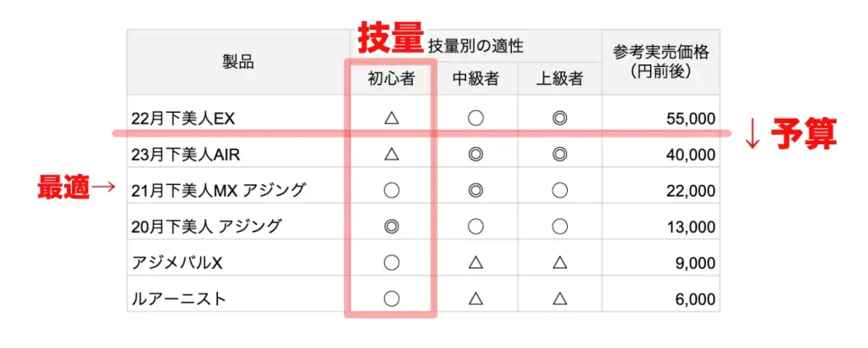
Task: Click the 21月下美人MX アジング product name
Action: coord(218,191)
